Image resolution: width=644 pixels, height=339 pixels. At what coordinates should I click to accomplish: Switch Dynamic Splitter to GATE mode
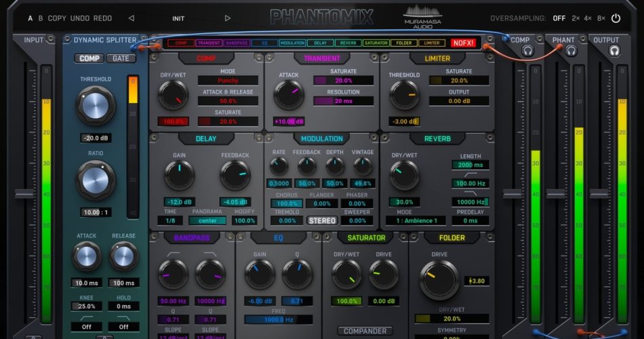pos(121,58)
